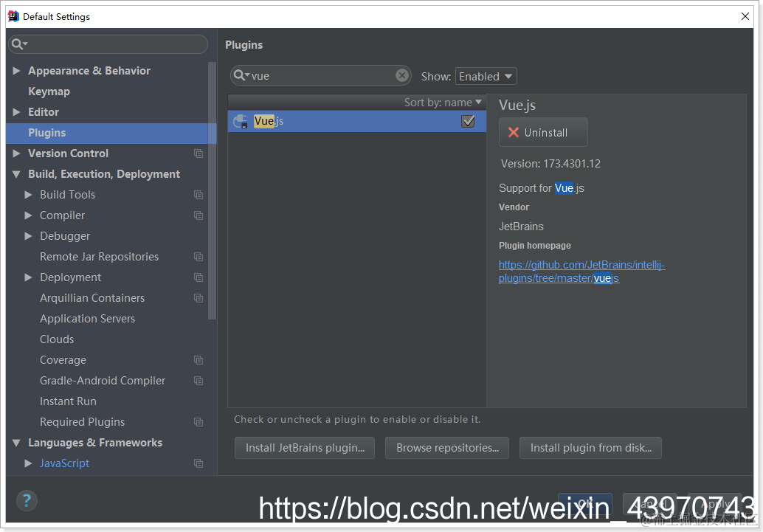Screen dimensions: 763x532
Task: Click the project-level icon beside Compiler
Action: 198,215
